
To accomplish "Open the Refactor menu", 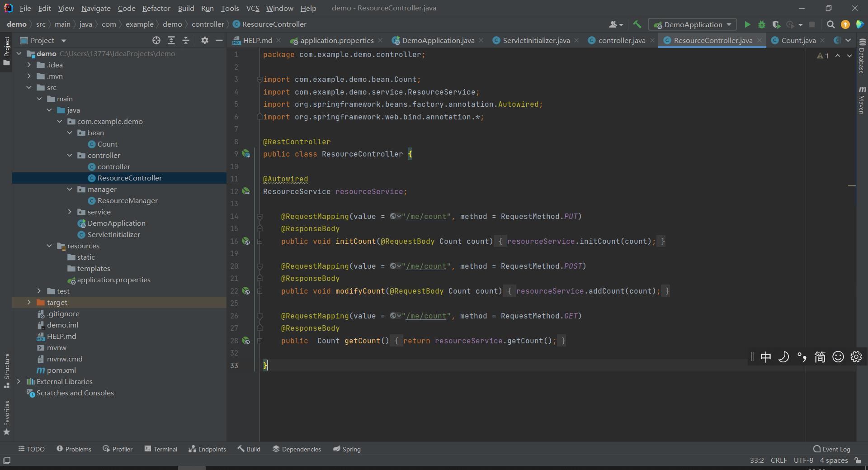I will click(156, 8).
